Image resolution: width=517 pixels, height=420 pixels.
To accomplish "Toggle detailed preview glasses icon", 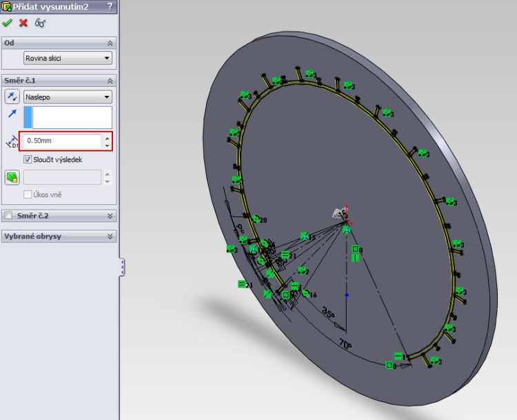I will tap(40, 23).
